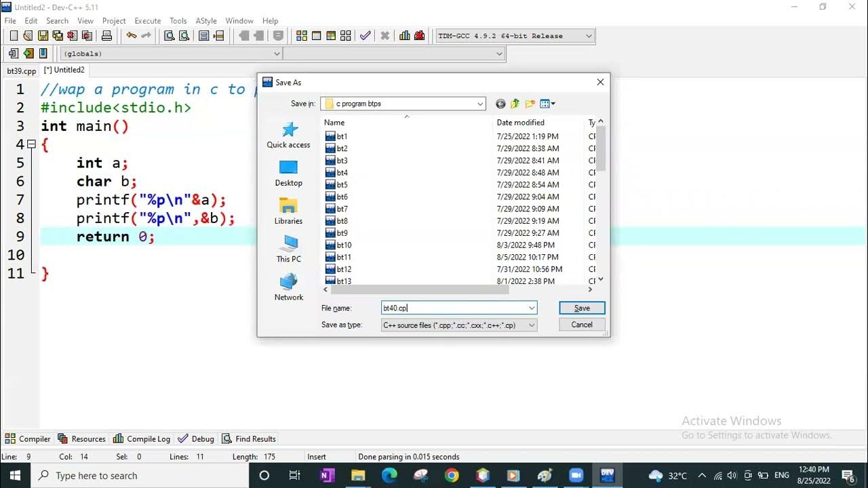Select Desktop in Save As sidebar
The image size is (868, 488).
288,174
